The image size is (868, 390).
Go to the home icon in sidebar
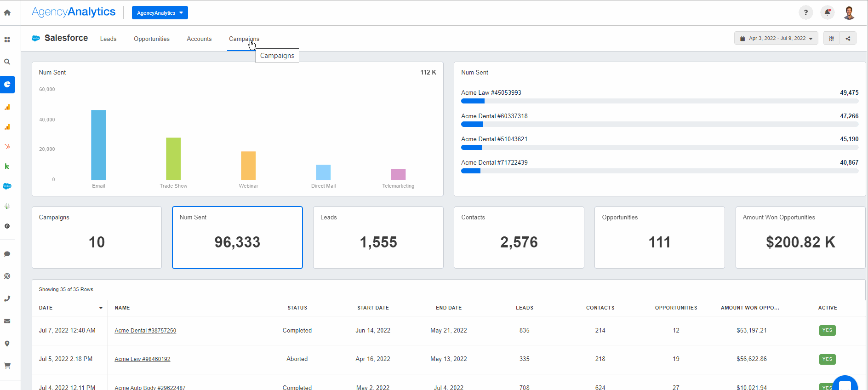[7, 13]
